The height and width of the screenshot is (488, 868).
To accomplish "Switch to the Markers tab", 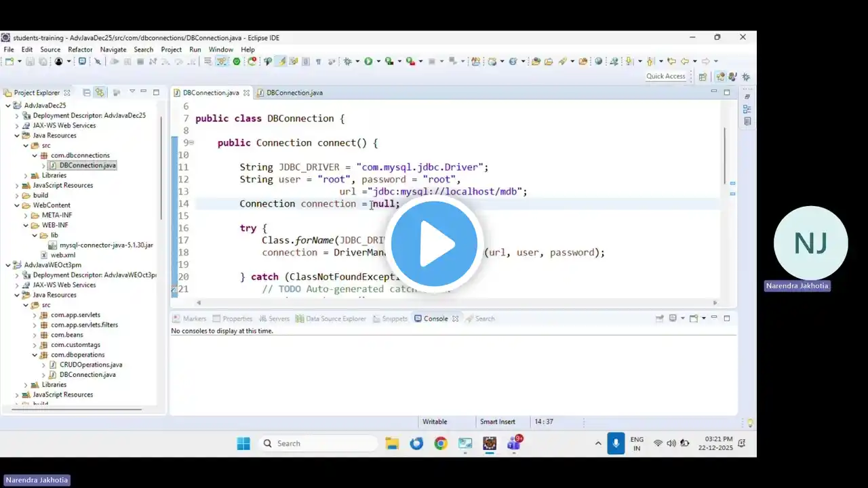I will (189, 319).
